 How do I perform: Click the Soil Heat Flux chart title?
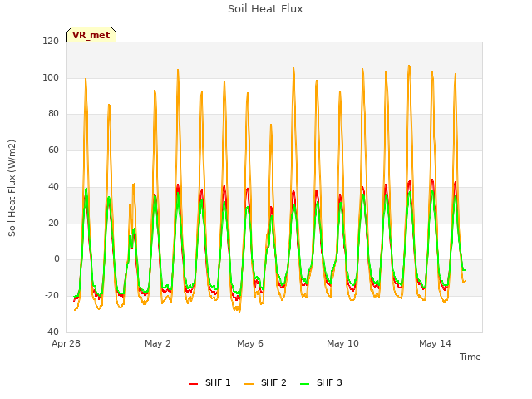click(265, 9)
